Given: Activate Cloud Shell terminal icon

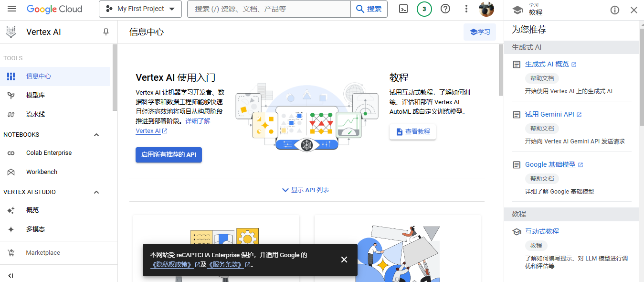Looking at the screenshot, I should (x=403, y=9).
